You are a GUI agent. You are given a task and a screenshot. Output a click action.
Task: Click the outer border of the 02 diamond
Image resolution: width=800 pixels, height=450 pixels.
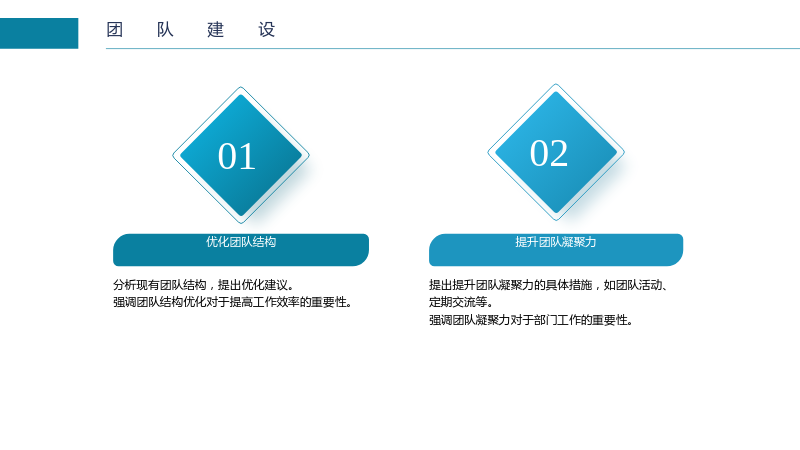522,118
